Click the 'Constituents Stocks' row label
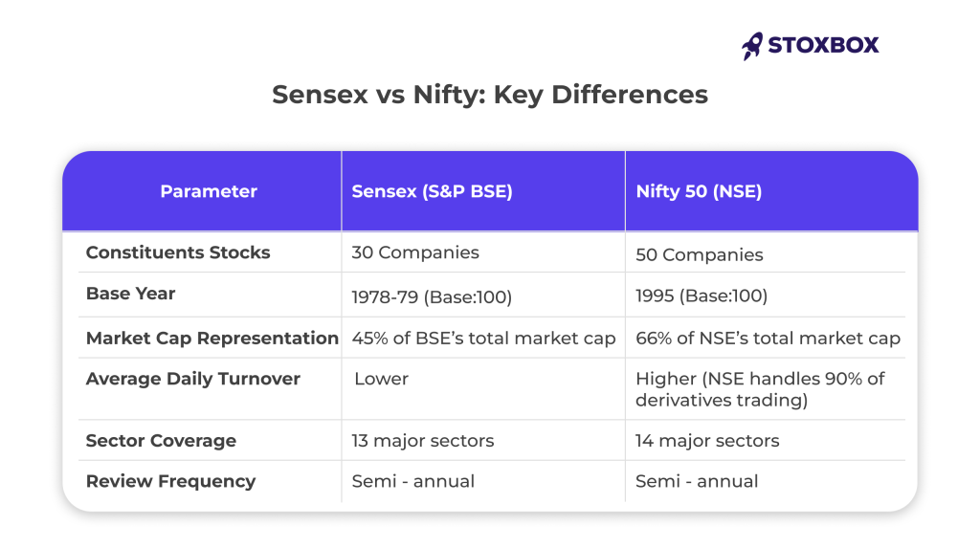 pyautogui.click(x=178, y=252)
